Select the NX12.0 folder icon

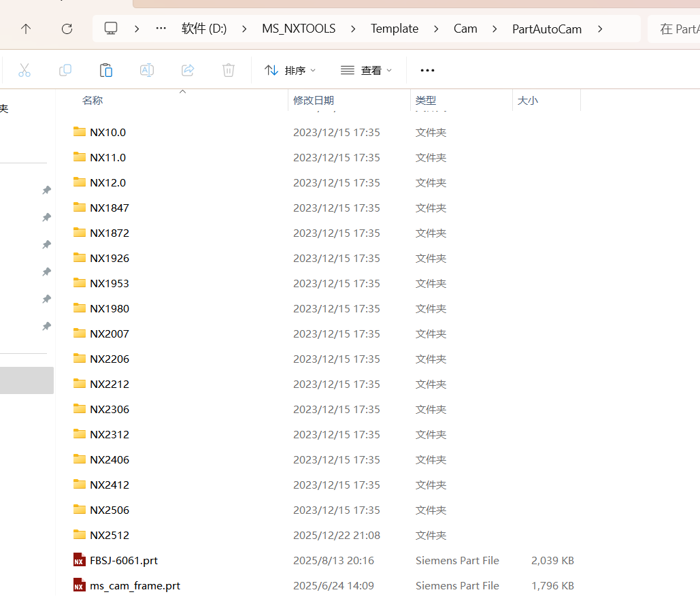(x=80, y=182)
